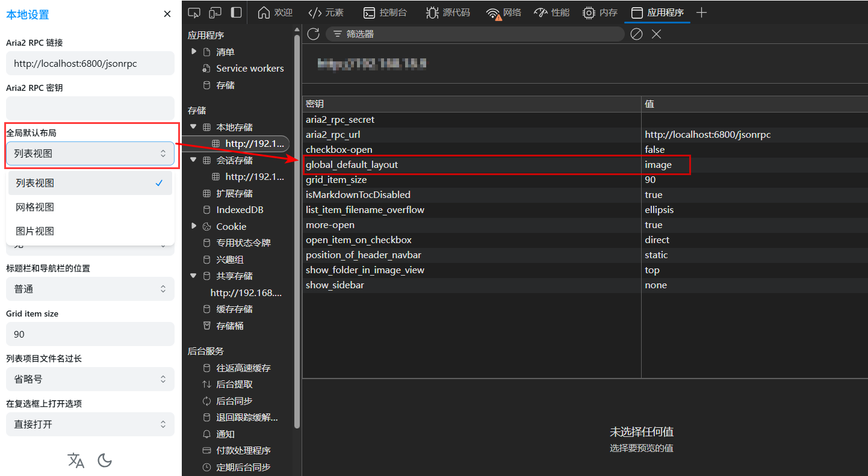Choose the 图片视图 option

90,231
